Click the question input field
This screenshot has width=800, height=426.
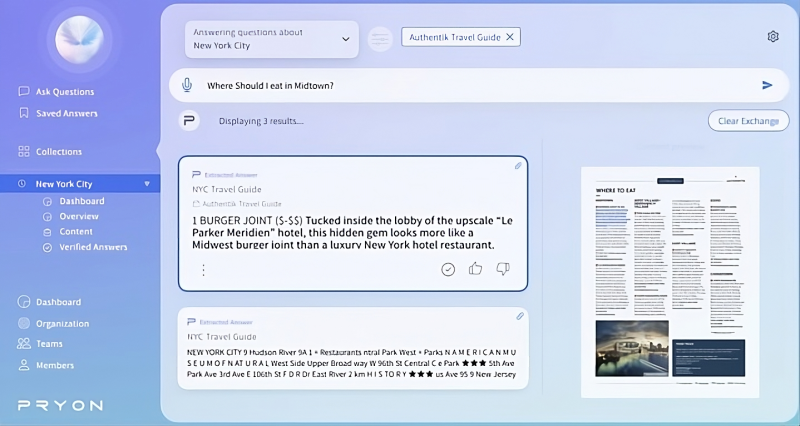coord(470,85)
